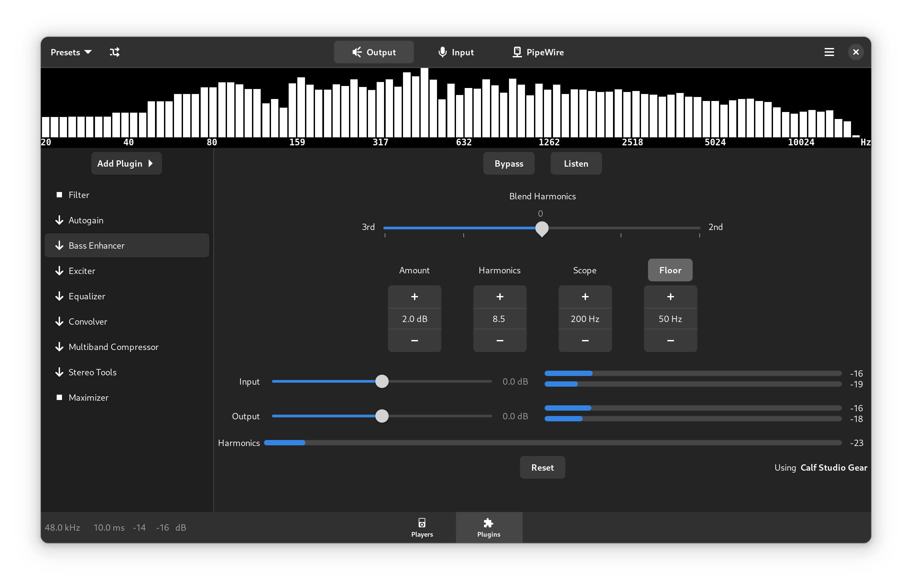Click the Convolver plugin icon
This screenshot has width=912, height=588.
point(58,321)
